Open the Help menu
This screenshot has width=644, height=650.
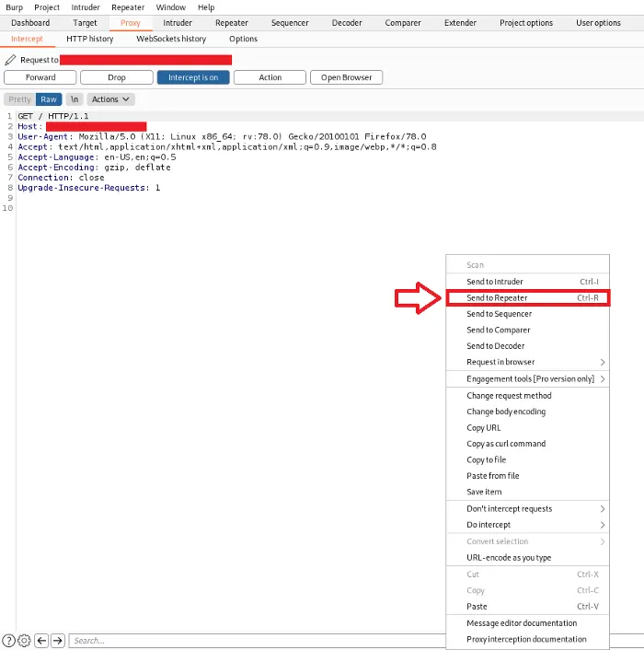coord(206,7)
